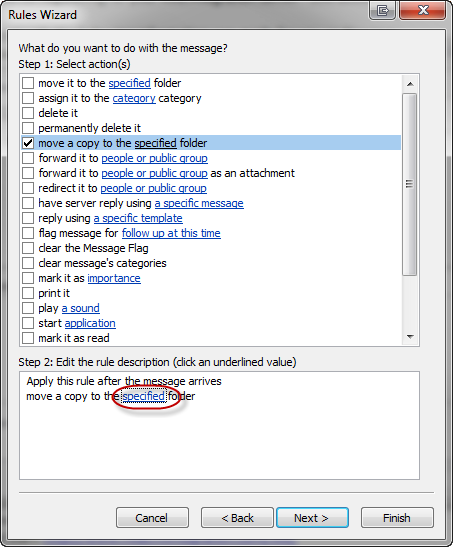The image size is (453, 547).
Task: Click the Cancel button
Action: coord(152,518)
